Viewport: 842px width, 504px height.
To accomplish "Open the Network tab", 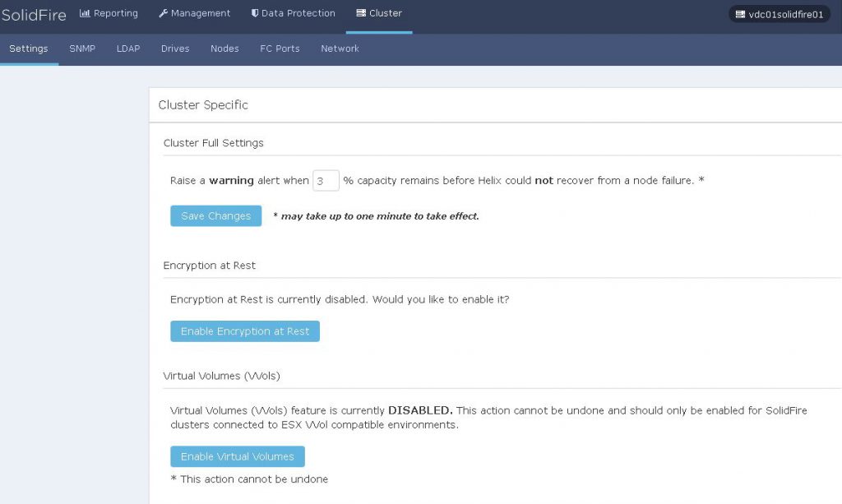I will pyautogui.click(x=339, y=49).
